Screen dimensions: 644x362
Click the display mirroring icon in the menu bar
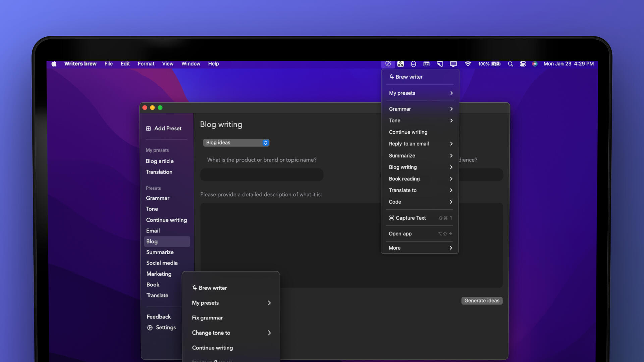point(453,64)
